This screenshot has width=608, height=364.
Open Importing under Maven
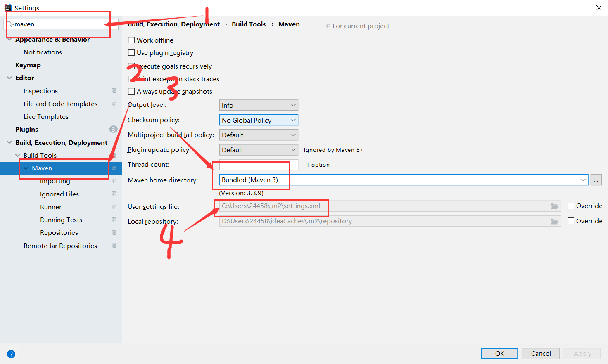click(x=55, y=181)
